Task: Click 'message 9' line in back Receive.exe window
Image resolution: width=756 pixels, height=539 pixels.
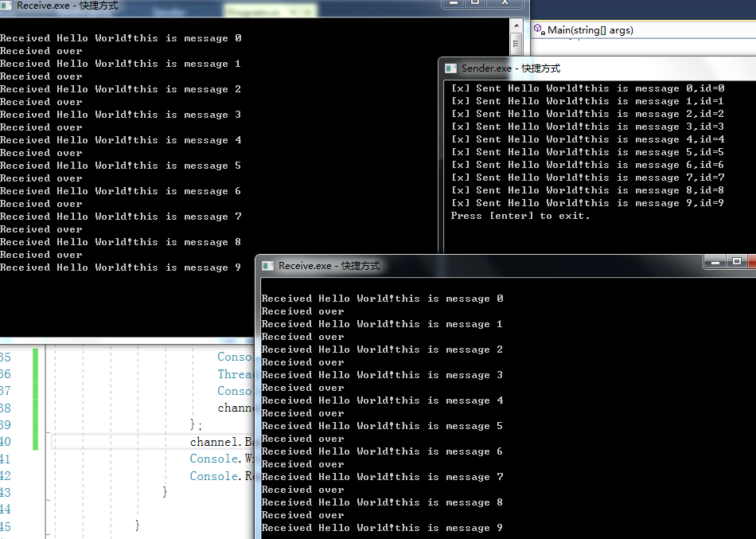Action: (120, 268)
